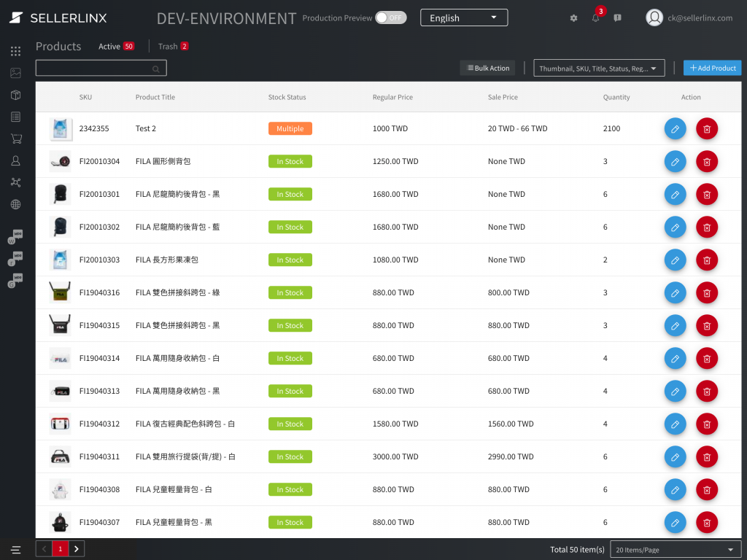Open the 20 Items/Page dropdown
This screenshot has height=560, width=747.
pyautogui.click(x=676, y=550)
